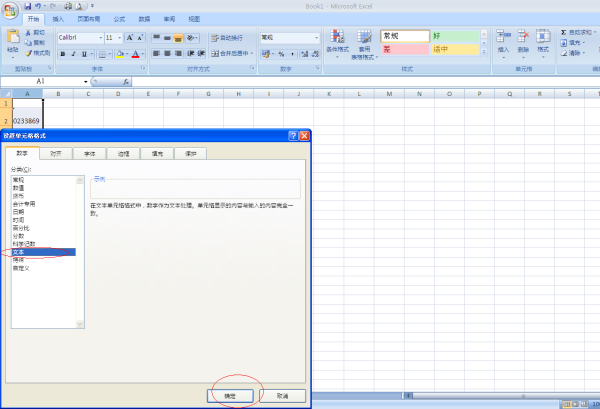Click the 取消 button in dialog
This screenshot has width=600, height=409.
(x=282, y=396)
